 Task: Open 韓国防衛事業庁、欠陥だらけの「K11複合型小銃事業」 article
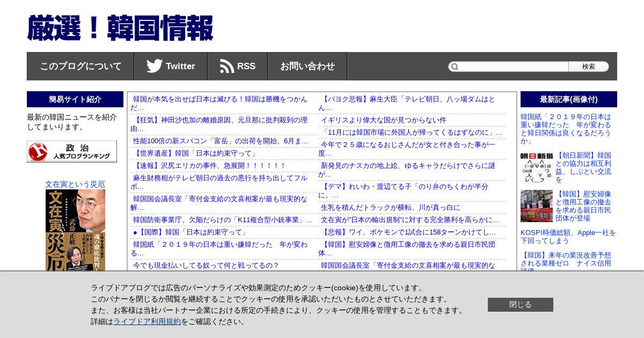click(x=222, y=220)
